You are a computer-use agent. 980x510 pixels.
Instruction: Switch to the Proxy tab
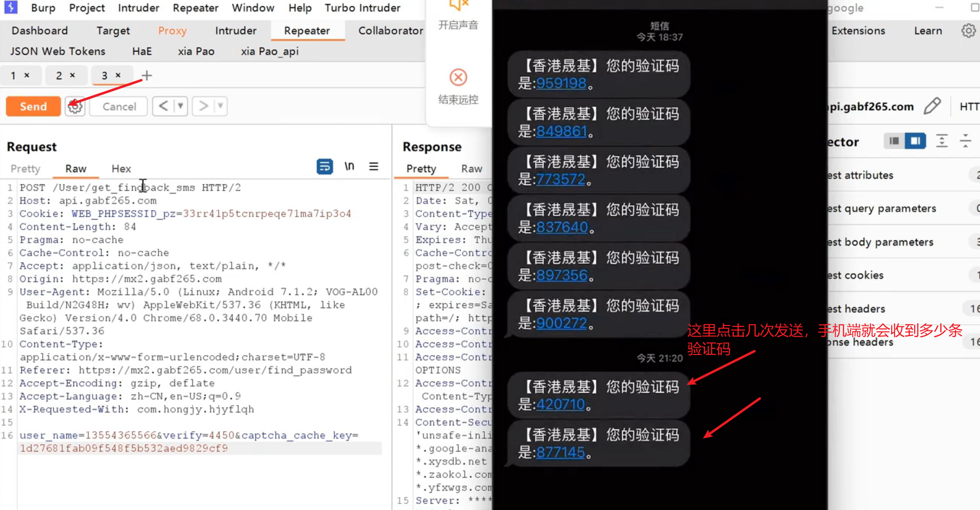tap(172, 30)
